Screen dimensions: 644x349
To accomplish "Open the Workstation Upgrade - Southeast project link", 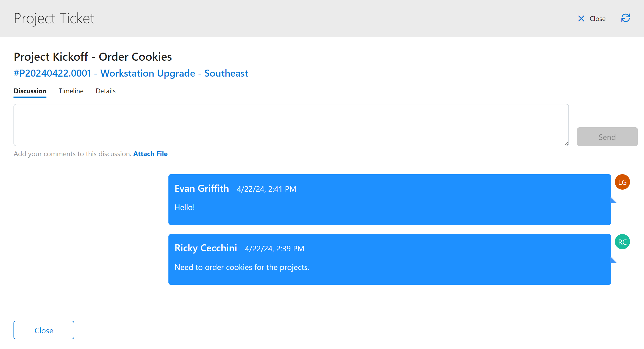I will point(131,73).
